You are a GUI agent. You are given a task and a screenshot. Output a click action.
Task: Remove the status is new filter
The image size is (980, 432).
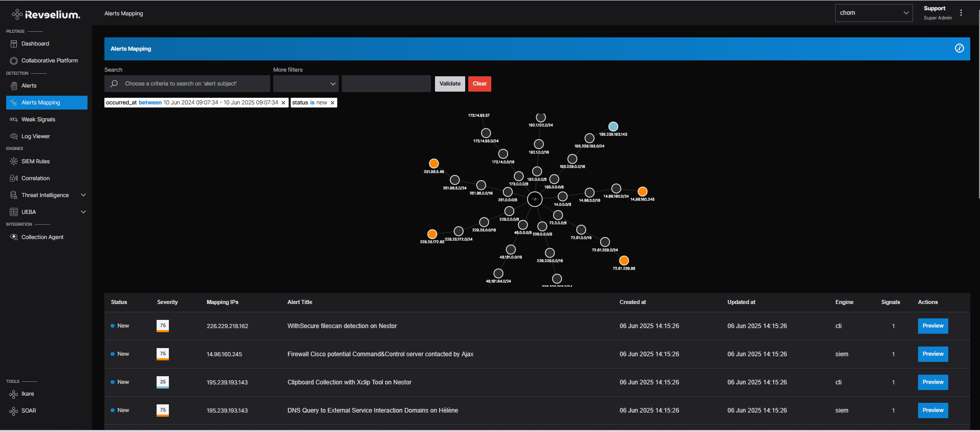pyautogui.click(x=333, y=103)
